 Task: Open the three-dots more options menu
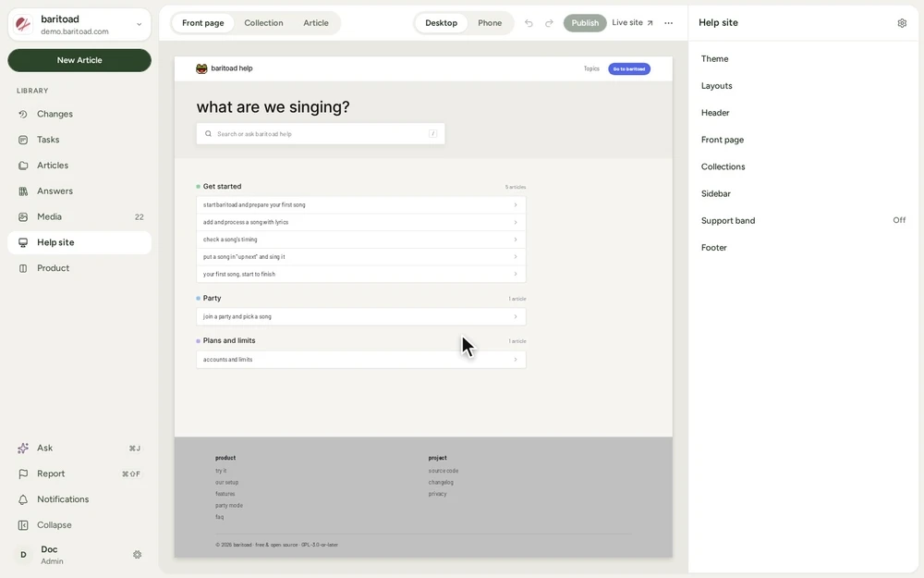coord(668,23)
